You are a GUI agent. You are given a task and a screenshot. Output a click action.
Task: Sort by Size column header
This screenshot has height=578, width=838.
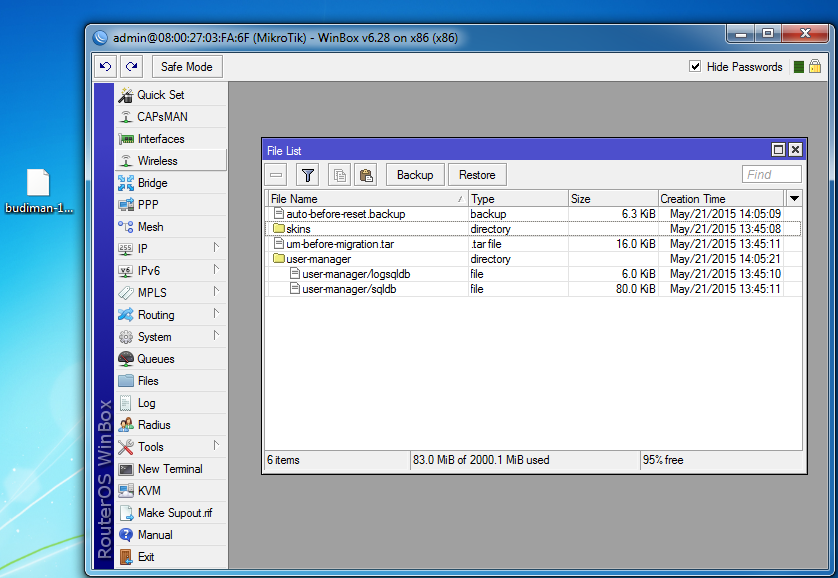[x=613, y=199]
